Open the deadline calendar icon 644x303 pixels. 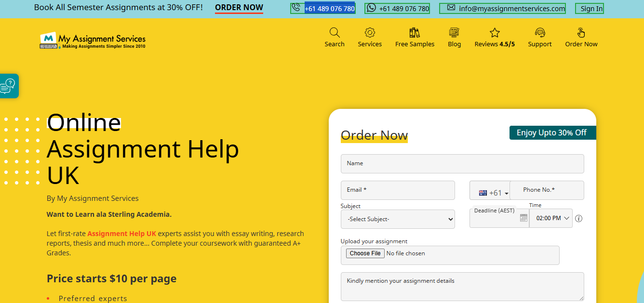tap(523, 218)
